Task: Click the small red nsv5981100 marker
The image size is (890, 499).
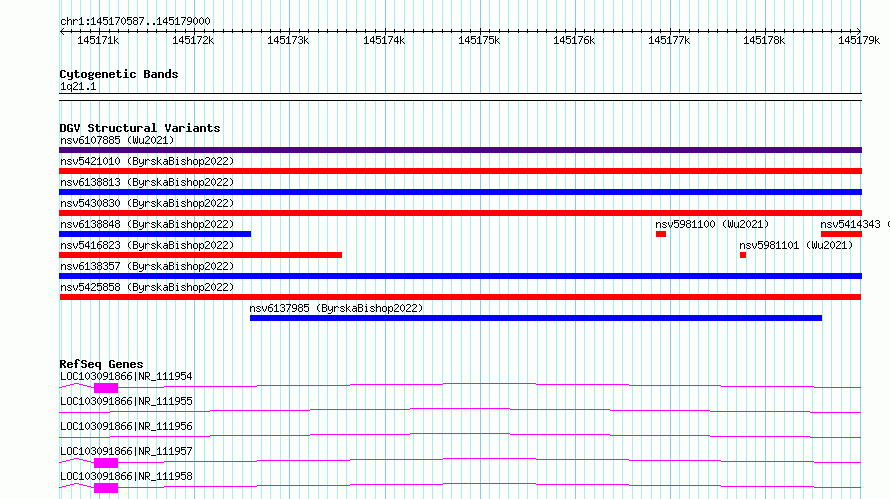Action: pos(661,234)
